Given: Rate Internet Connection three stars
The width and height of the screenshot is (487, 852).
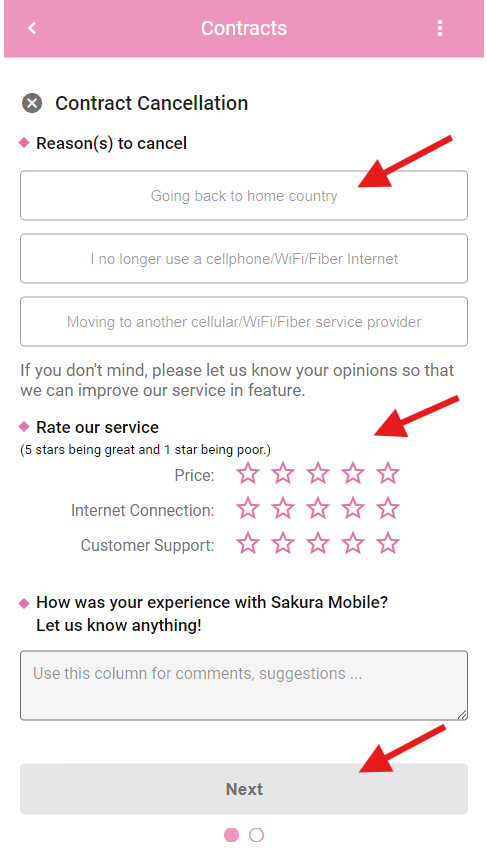Looking at the screenshot, I should point(318,509).
